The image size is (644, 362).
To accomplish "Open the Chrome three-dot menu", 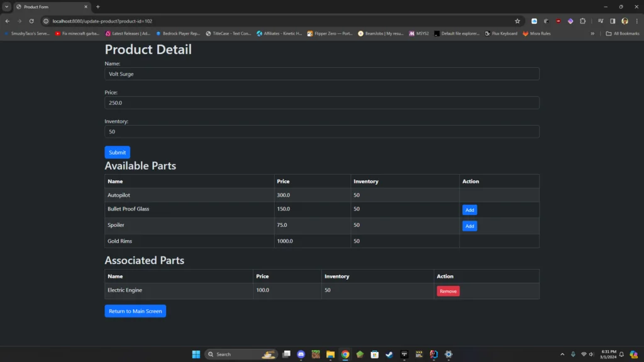I will click(637, 21).
